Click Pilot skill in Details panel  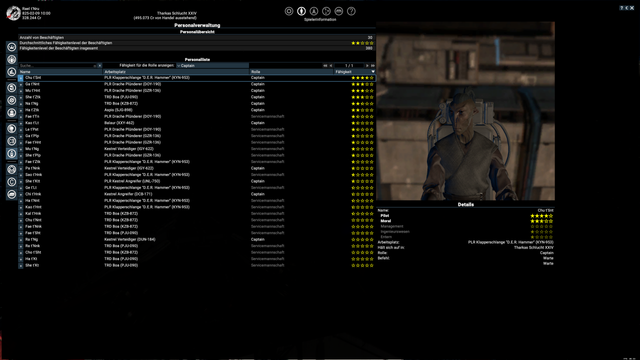click(384, 216)
